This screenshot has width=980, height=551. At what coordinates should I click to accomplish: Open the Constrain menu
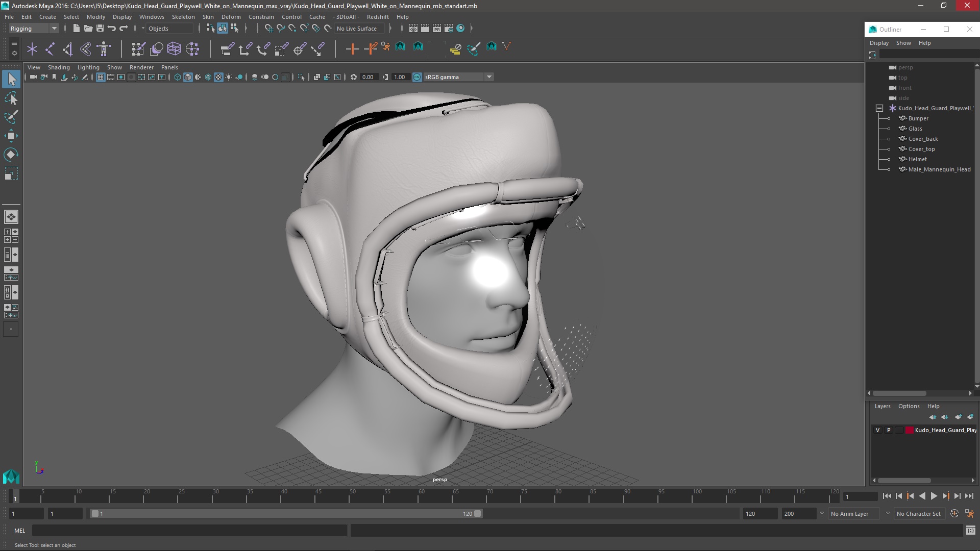(x=261, y=17)
